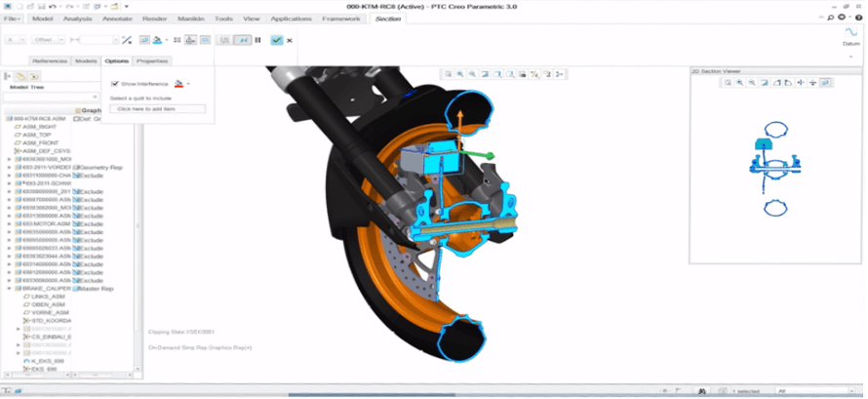Collapse the BRAKE_CALIPER tree node

(x=9, y=289)
